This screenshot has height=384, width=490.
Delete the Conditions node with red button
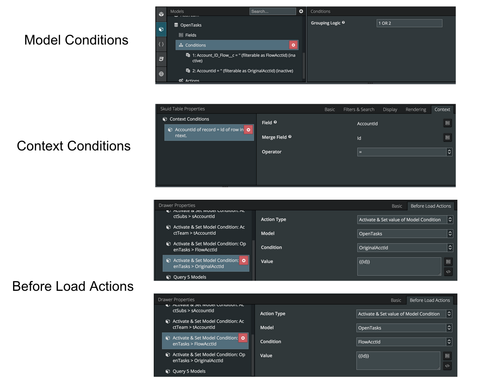pyautogui.click(x=293, y=45)
